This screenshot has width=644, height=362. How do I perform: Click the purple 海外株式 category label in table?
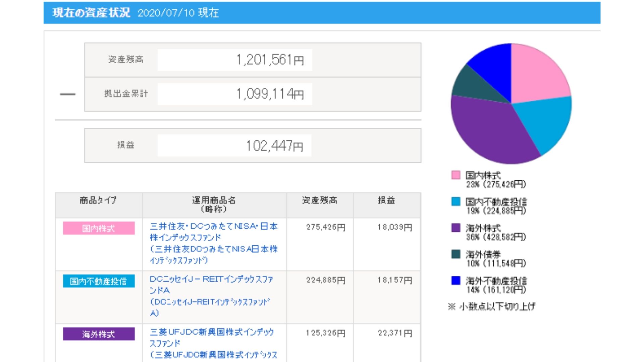point(99,334)
